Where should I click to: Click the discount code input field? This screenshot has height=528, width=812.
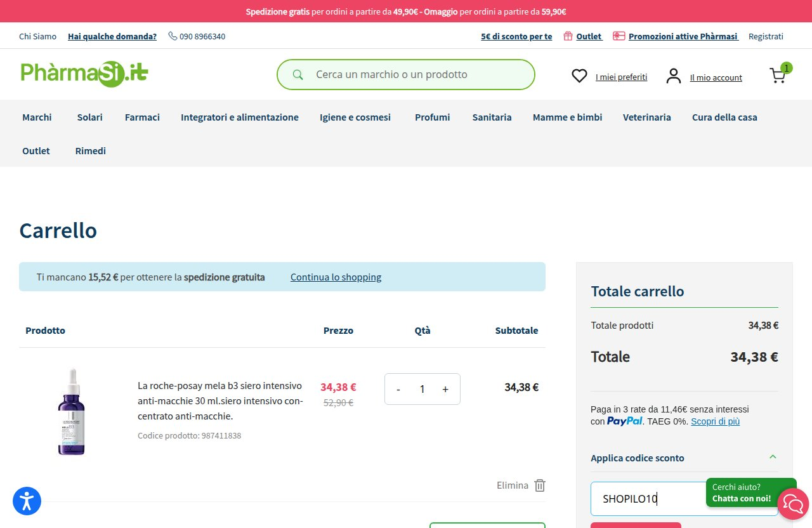(684, 499)
